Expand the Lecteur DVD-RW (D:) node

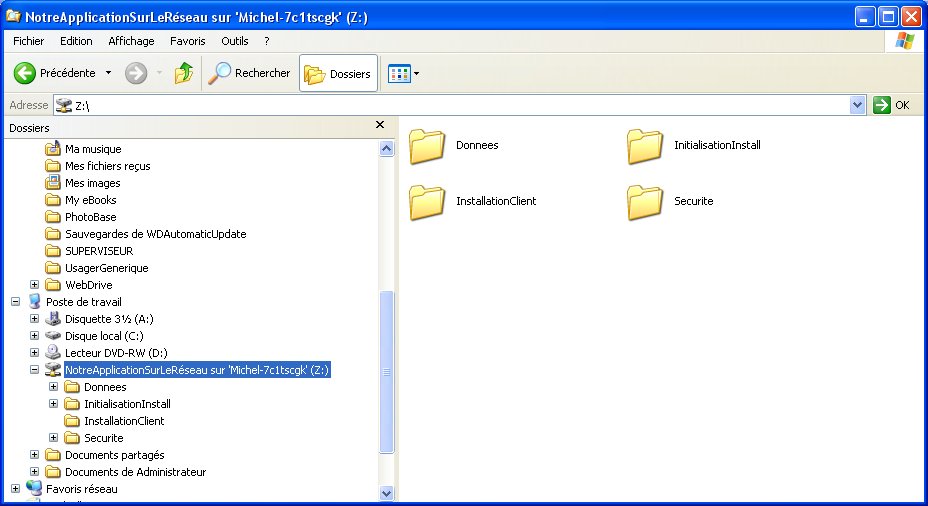[34, 353]
